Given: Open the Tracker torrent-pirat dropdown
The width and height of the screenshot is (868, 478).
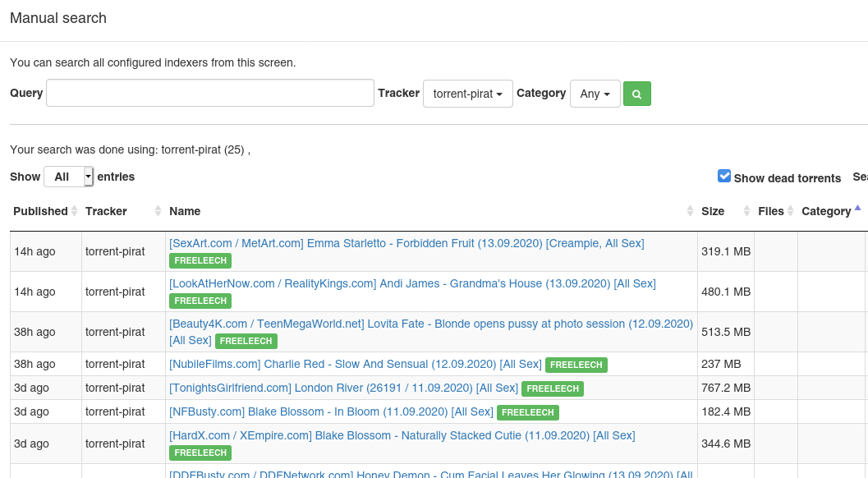Looking at the screenshot, I should [x=468, y=94].
